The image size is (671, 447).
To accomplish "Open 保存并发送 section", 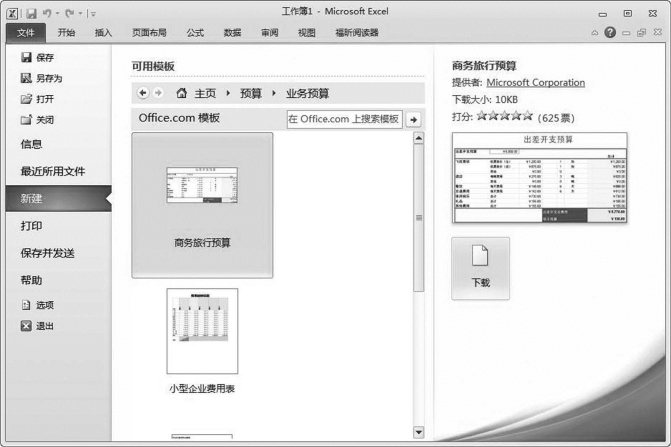I will [48, 253].
